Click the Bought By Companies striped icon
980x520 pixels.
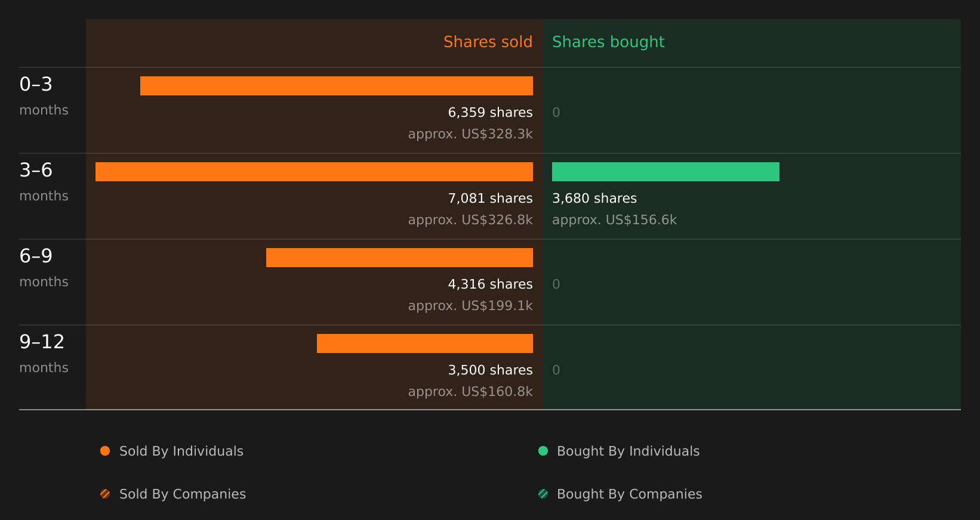pyautogui.click(x=543, y=494)
